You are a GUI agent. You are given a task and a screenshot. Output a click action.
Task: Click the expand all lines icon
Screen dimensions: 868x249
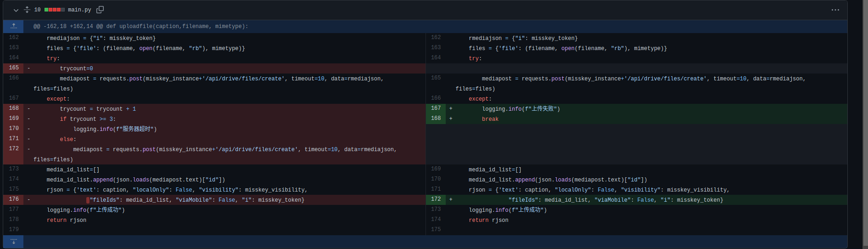coord(27,10)
